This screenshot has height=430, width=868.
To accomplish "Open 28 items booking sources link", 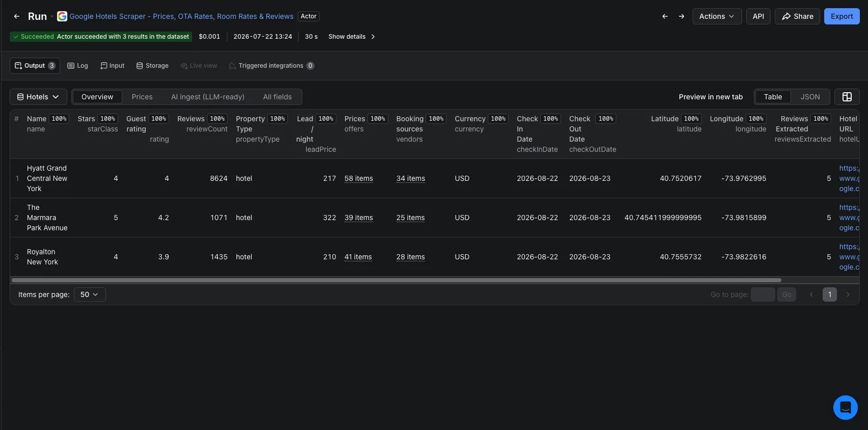I will pos(411,257).
